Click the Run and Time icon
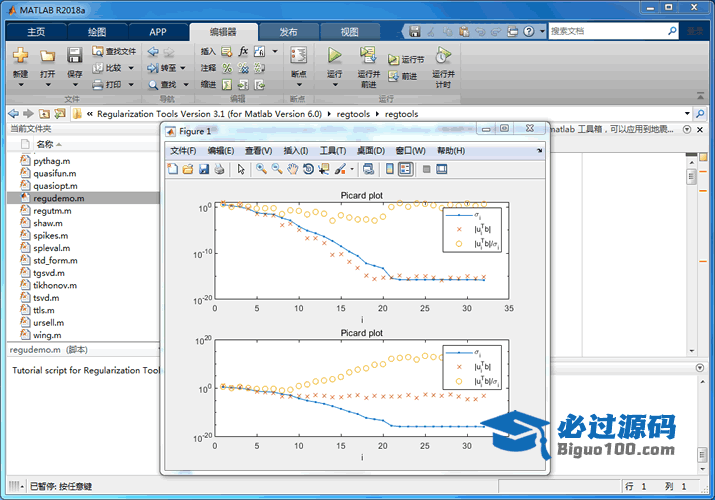This screenshot has height=500, width=715. coord(443,55)
